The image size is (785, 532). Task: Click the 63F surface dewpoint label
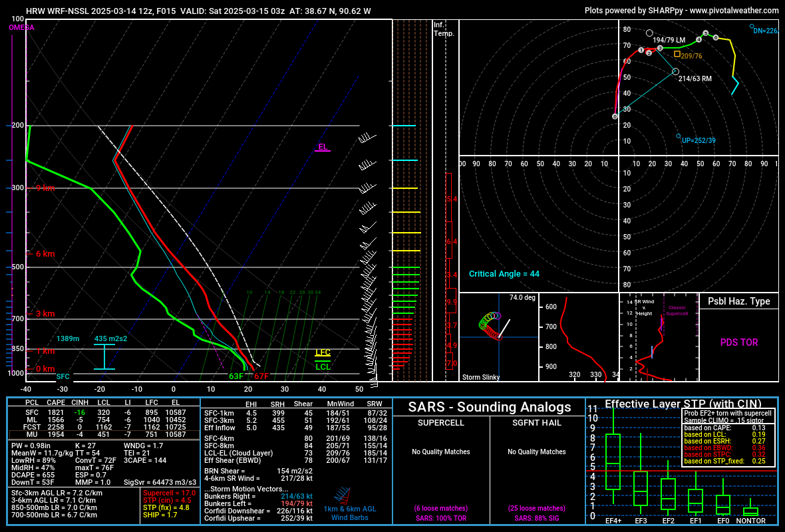tap(236, 376)
